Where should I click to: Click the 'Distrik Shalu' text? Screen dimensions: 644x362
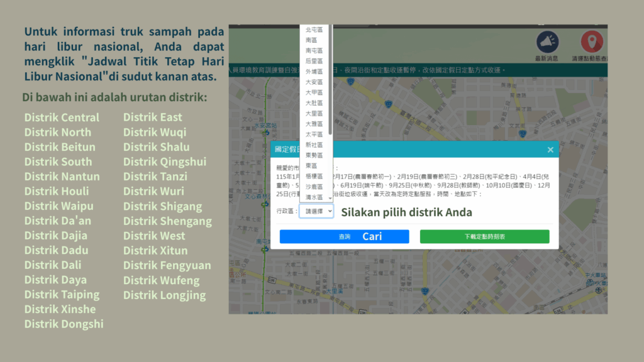click(x=157, y=147)
